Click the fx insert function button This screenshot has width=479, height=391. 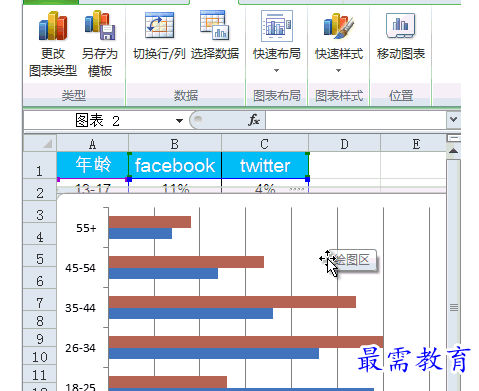(254, 120)
